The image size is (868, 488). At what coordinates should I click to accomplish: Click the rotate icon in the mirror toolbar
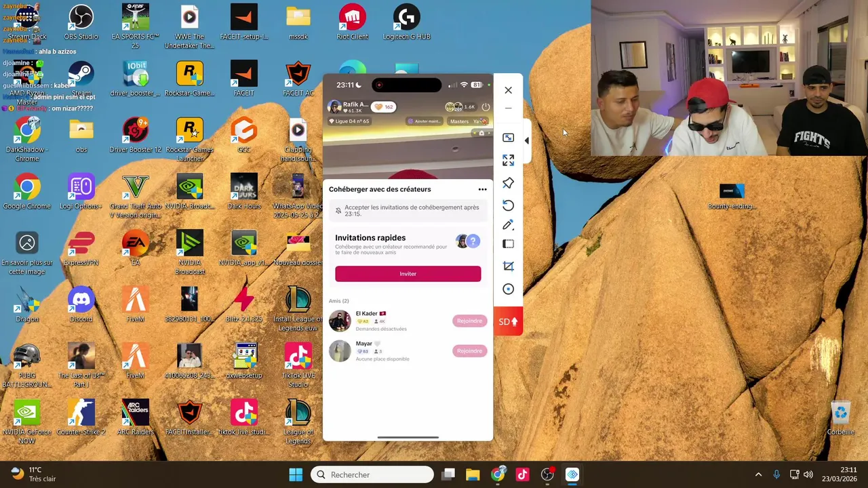[508, 205]
